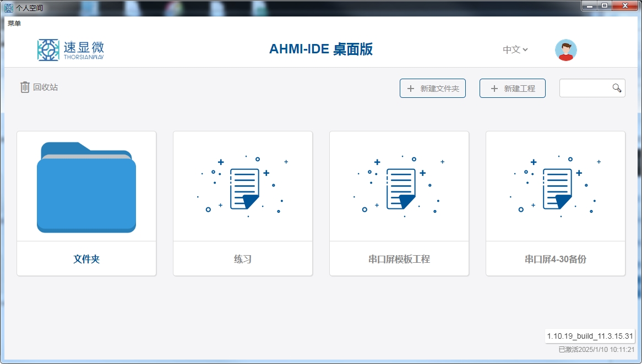This screenshot has height=364, width=642.
Task: Click the 新建文件夹 button
Action: pyautogui.click(x=433, y=88)
